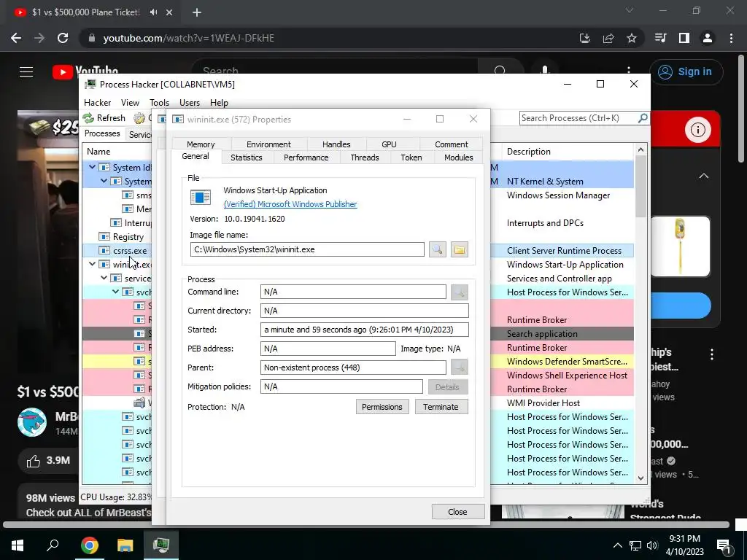
Task: Collapse the YouTube side panel chevron
Action: pyautogui.click(x=704, y=176)
